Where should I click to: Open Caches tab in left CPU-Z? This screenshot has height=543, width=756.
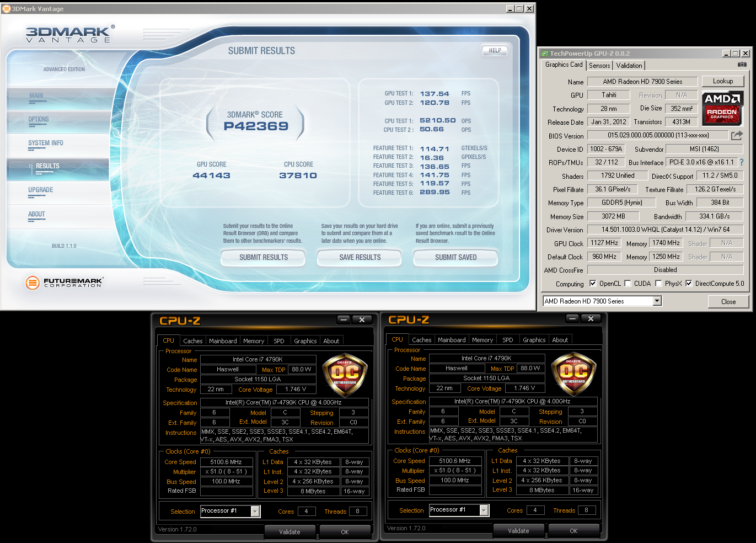tap(193, 341)
